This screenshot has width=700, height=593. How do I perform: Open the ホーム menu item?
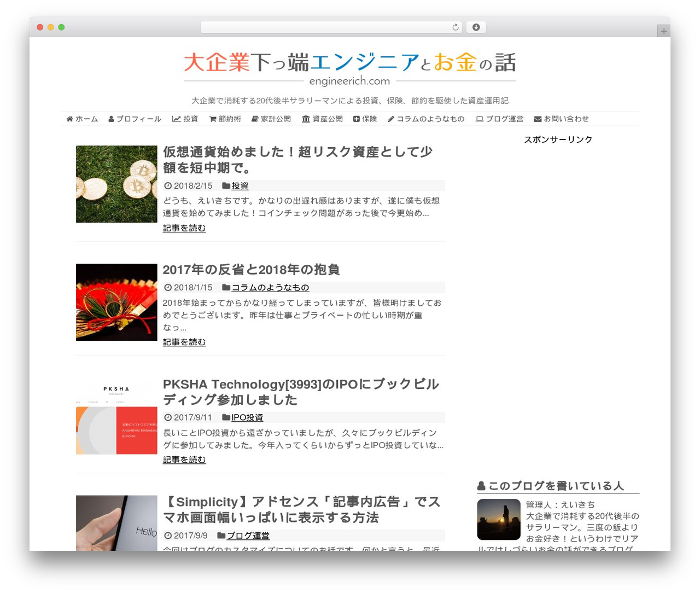pyautogui.click(x=82, y=119)
